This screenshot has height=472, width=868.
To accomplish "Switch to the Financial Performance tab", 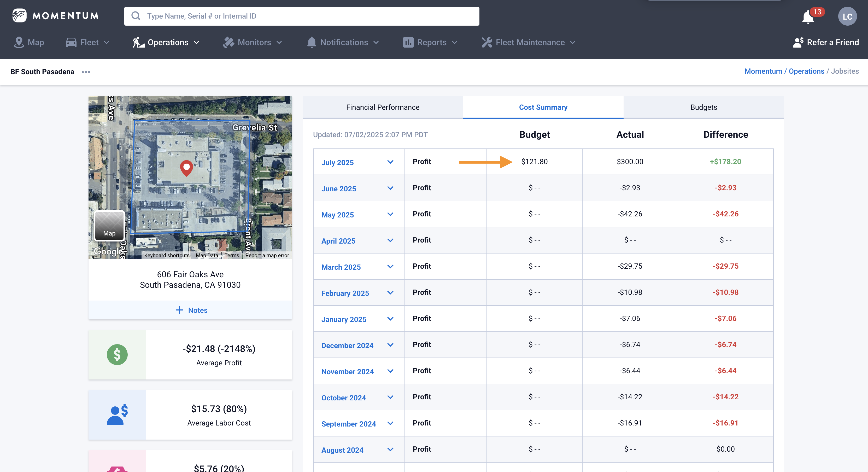I will pyautogui.click(x=383, y=107).
